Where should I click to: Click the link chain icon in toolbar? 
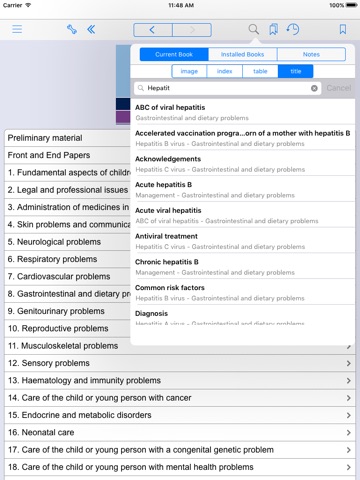pyautogui.click(x=72, y=29)
